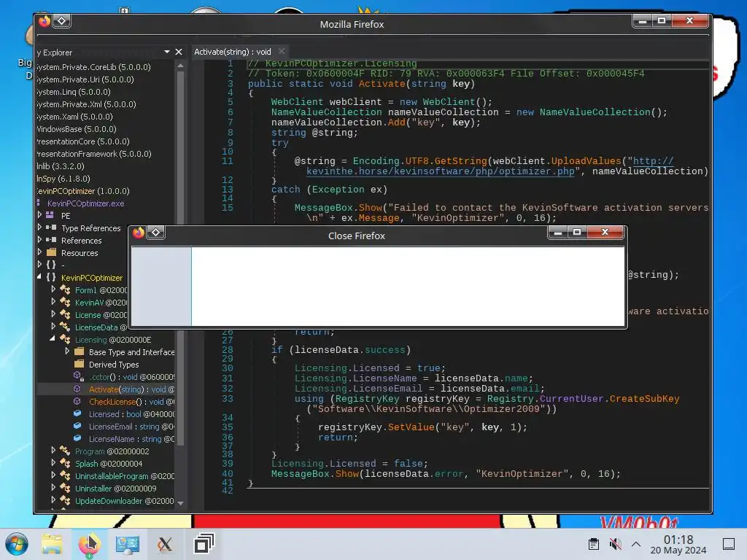Screen dimensions: 747x560
Task: Expand the References node
Action: click(39, 240)
